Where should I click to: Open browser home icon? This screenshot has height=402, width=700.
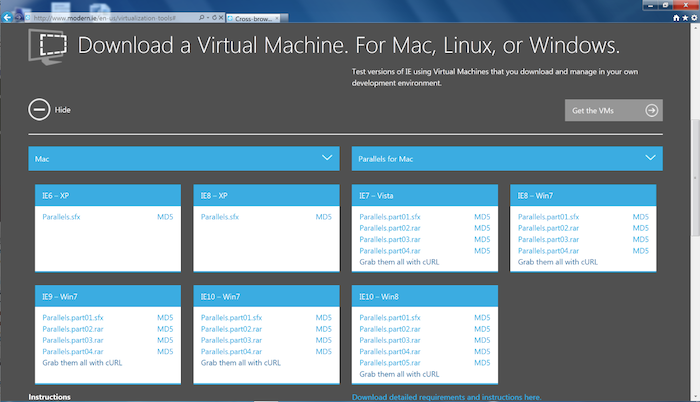pyautogui.click(x=676, y=18)
